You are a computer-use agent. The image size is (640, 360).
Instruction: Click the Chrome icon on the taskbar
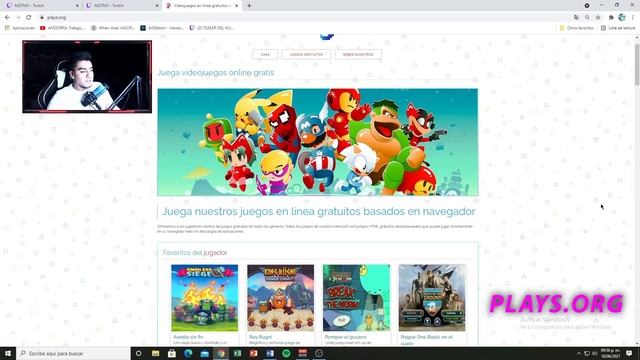click(221, 353)
